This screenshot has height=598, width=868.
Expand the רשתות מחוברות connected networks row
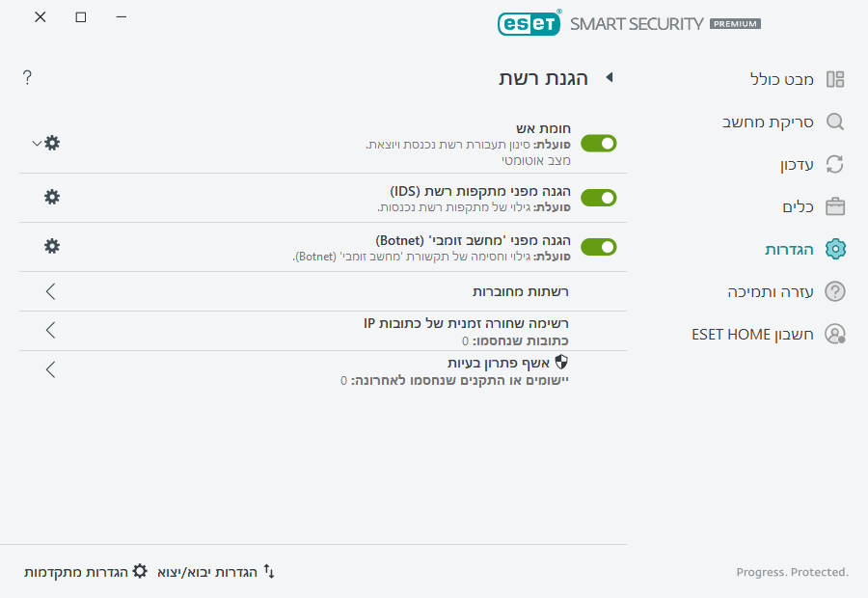point(50,290)
